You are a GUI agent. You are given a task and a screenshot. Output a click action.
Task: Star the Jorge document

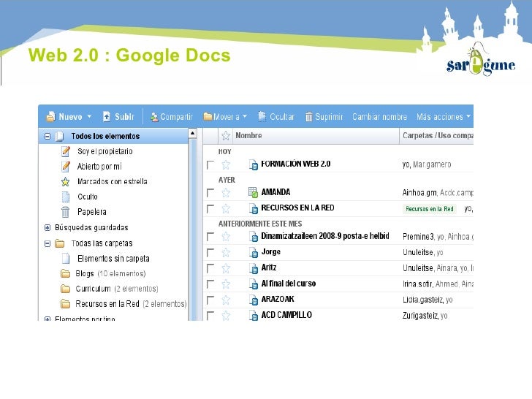226,252
